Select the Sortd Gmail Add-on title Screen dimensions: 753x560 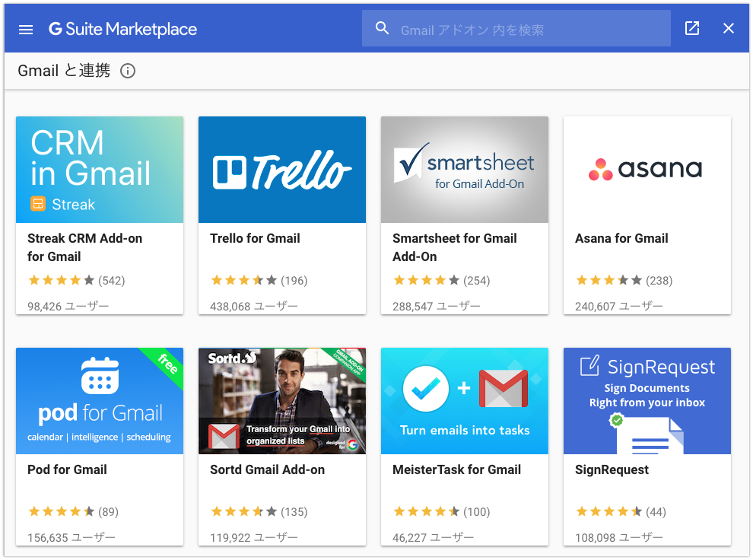point(267,469)
